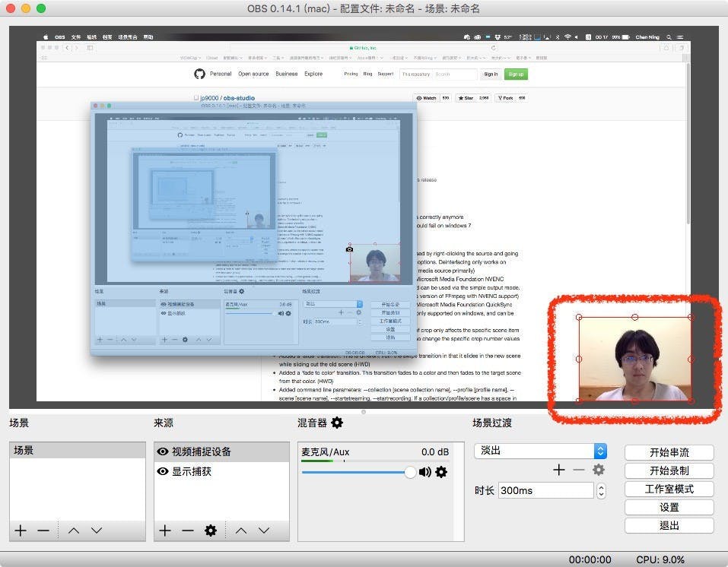
Task: Open 麦克风/Aux channel gear settings
Action: (x=441, y=472)
